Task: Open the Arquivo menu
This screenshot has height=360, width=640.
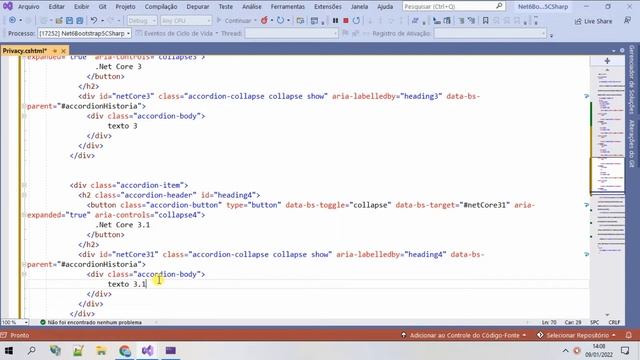Action: tap(29, 7)
